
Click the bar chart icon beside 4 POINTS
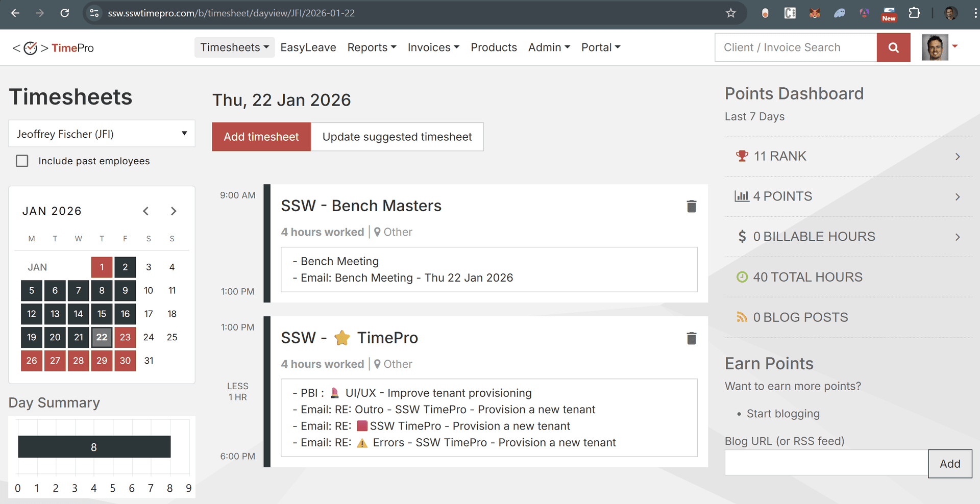pyautogui.click(x=742, y=196)
